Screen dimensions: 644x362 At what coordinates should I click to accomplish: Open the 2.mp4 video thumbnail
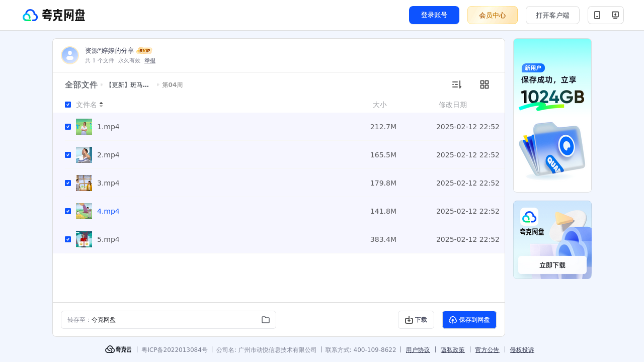point(84,155)
